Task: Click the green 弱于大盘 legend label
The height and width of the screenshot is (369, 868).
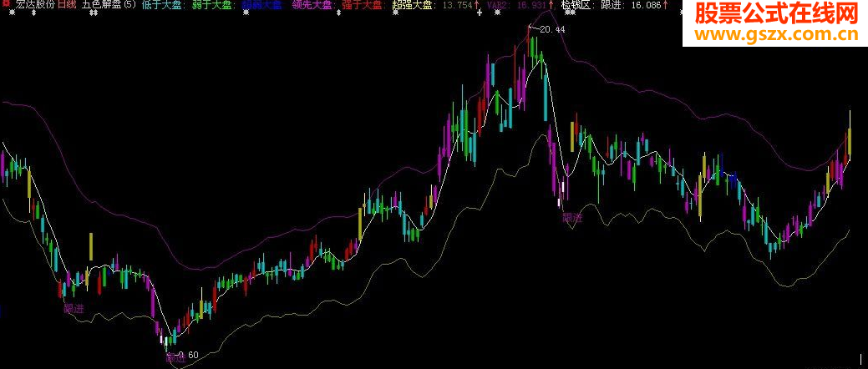Action: click(214, 5)
